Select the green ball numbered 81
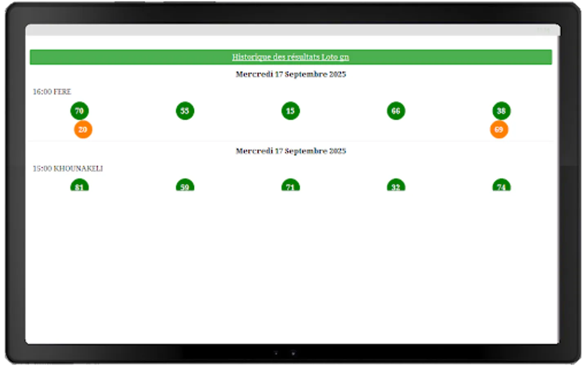The width and height of the screenshot is (588, 368). coord(79,185)
